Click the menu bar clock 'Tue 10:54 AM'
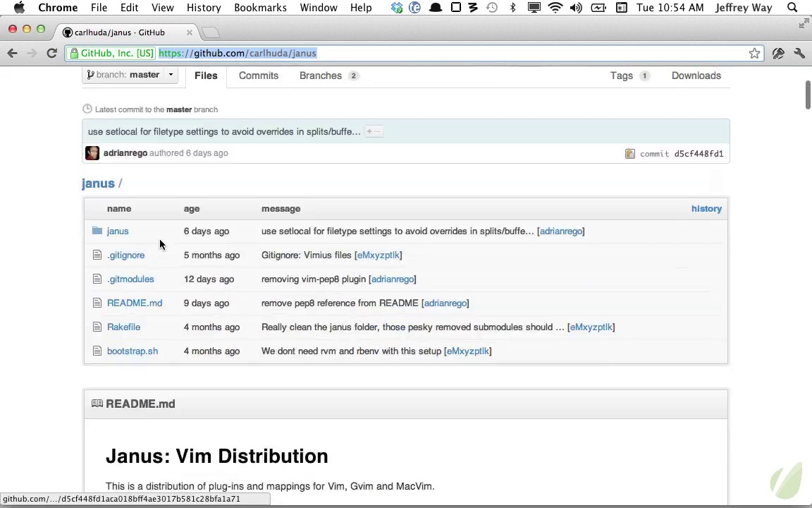 coord(670,7)
